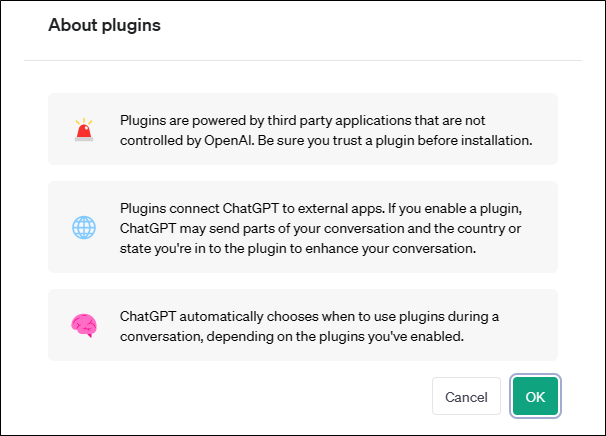Dismiss the dialog with Cancel
The width and height of the screenshot is (606, 436).
point(466,396)
